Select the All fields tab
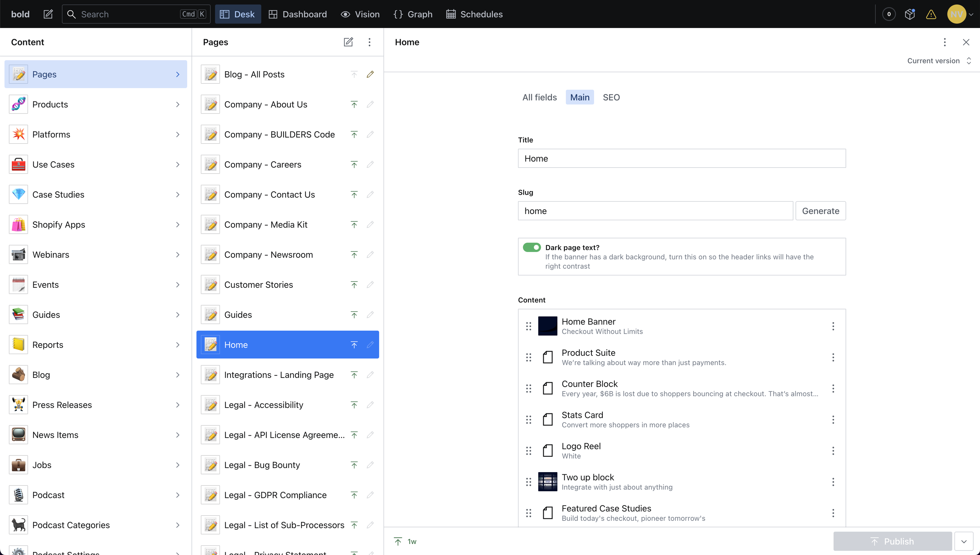This screenshot has height=555, width=980. tap(540, 97)
